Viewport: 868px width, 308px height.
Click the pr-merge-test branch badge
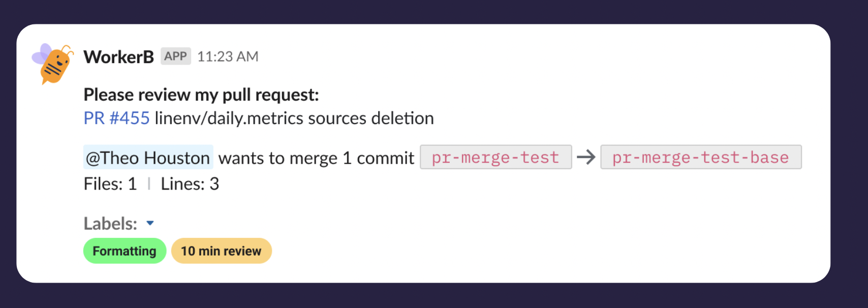(x=495, y=157)
